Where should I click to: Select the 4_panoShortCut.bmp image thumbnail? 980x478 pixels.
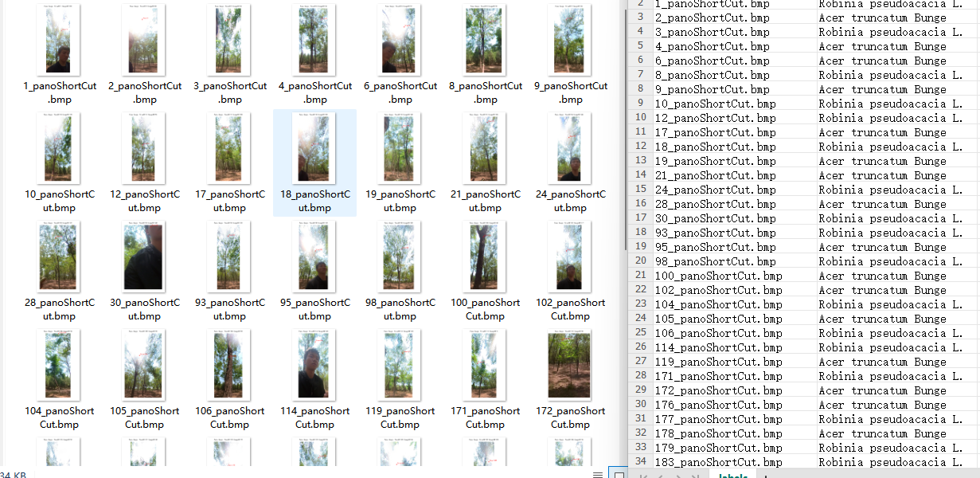click(314, 39)
